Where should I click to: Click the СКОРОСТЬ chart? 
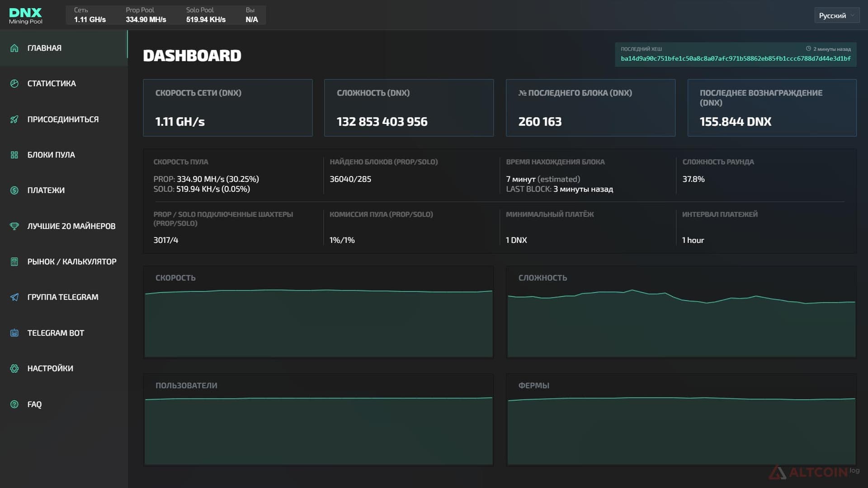pyautogui.click(x=318, y=312)
